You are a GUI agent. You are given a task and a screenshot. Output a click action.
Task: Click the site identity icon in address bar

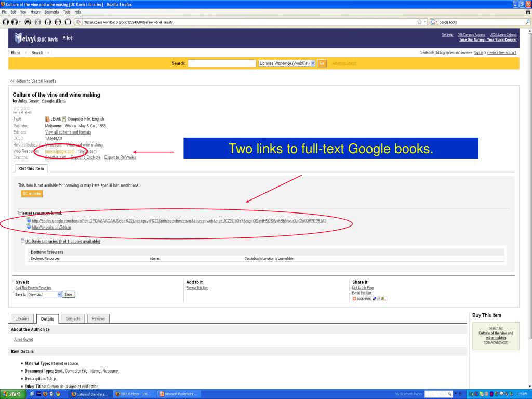tap(79, 22)
